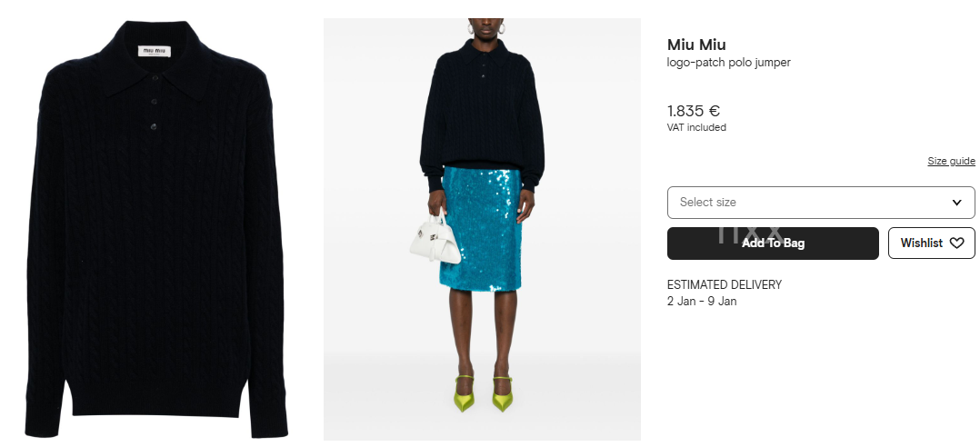Save item using the Wishlist button
The width and height of the screenshot is (980, 447).
[931, 243]
